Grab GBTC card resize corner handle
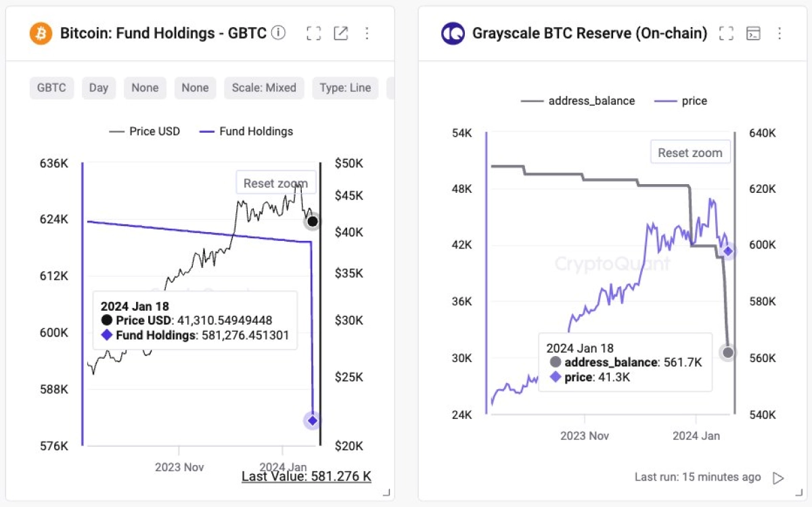812x507 pixels. click(386, 492)
